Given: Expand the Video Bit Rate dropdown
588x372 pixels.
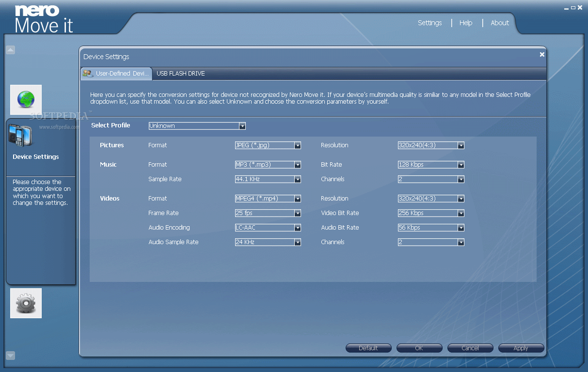Looking at the screenshot, I should (431, 213).
